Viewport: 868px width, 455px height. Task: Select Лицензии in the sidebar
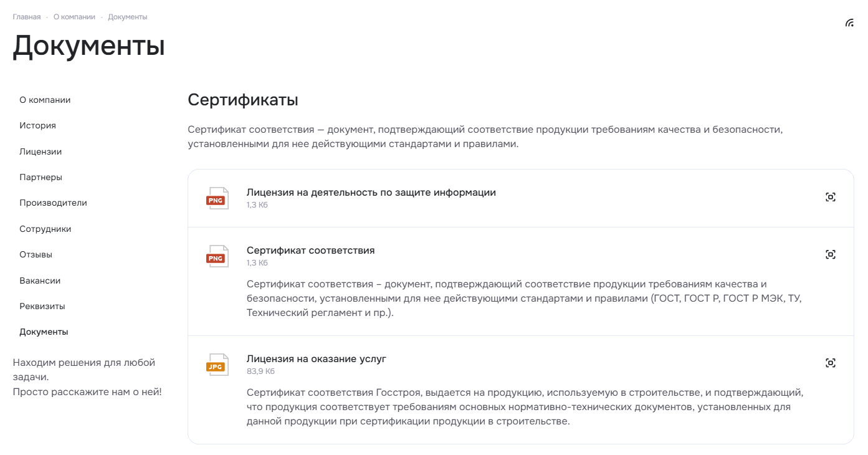click(41, 151)
